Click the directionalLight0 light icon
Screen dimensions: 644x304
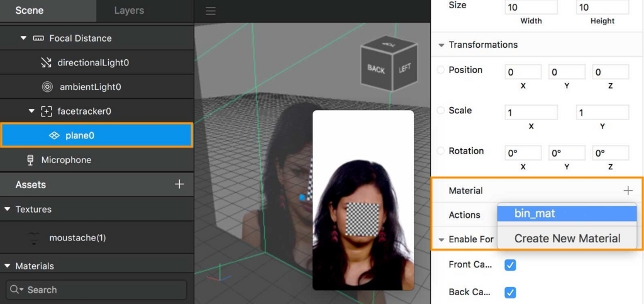tap(46, 62)
